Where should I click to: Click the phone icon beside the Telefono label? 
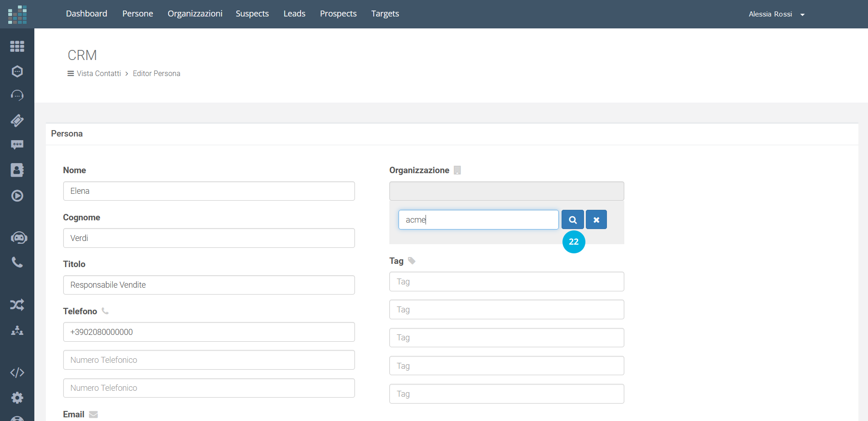point(105,311)
